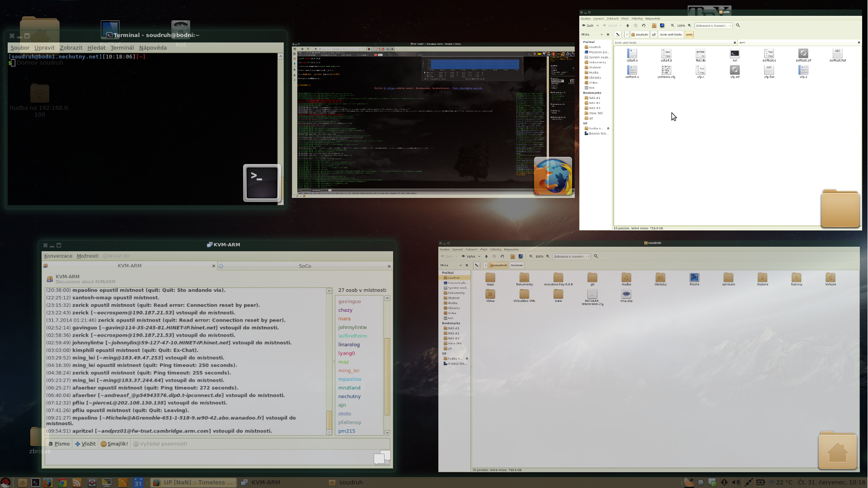Click the up-arrow icon in arm window toolbar
The width and height of the screenshot is (868, 488).
tap(628, 25)
